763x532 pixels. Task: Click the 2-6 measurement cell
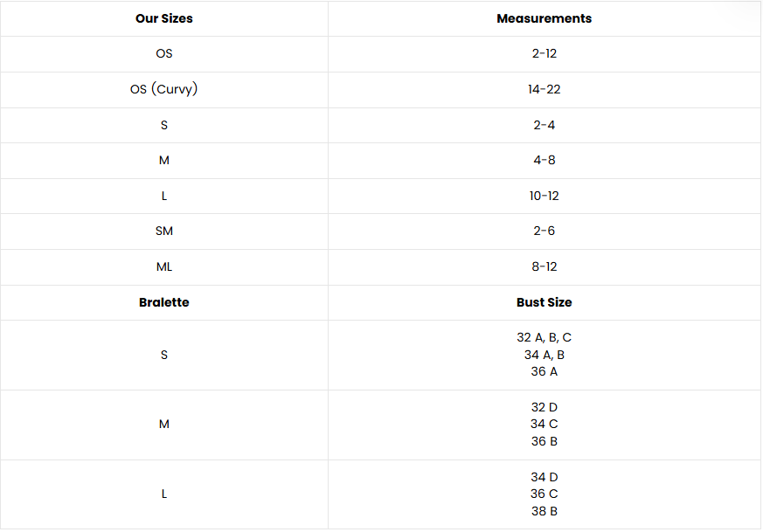pos(544,231)
